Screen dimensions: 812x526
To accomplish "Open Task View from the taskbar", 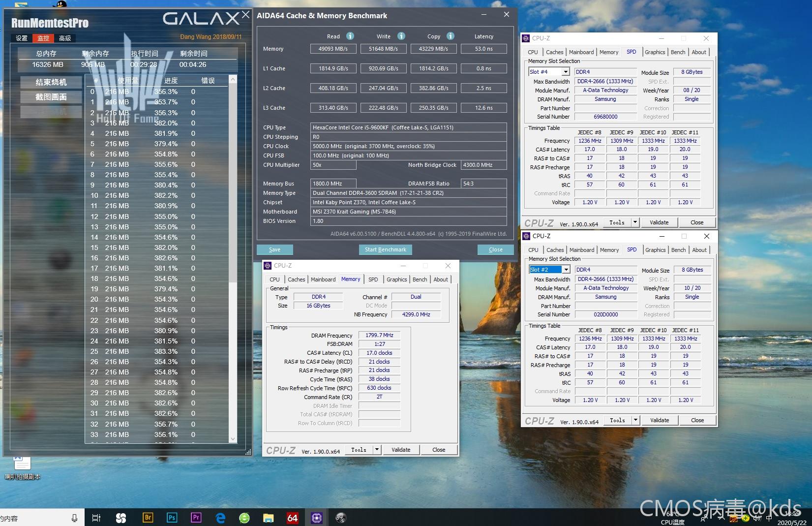I will 96,518.
